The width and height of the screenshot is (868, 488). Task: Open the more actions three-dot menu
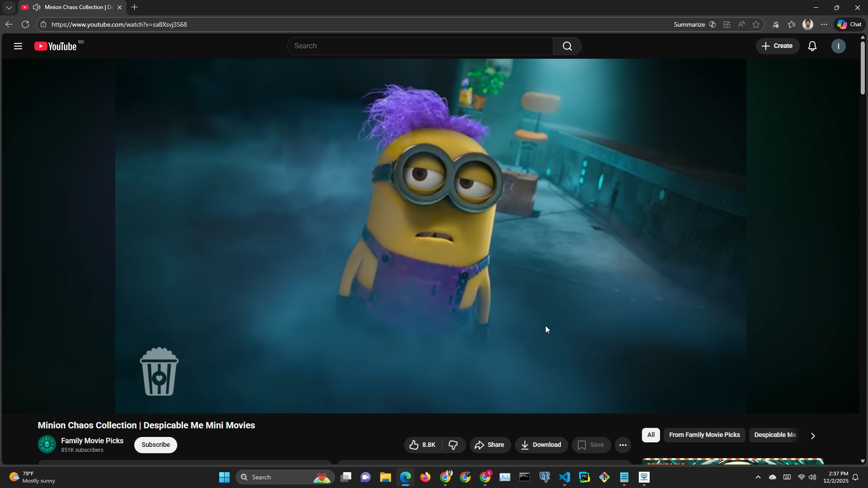point(623,445)
